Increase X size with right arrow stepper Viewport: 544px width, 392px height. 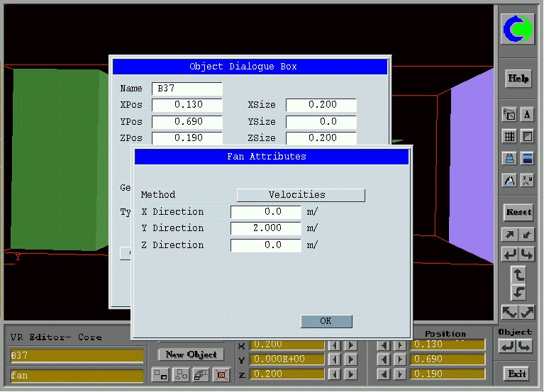pyautogui.click(x=352, y=345)
